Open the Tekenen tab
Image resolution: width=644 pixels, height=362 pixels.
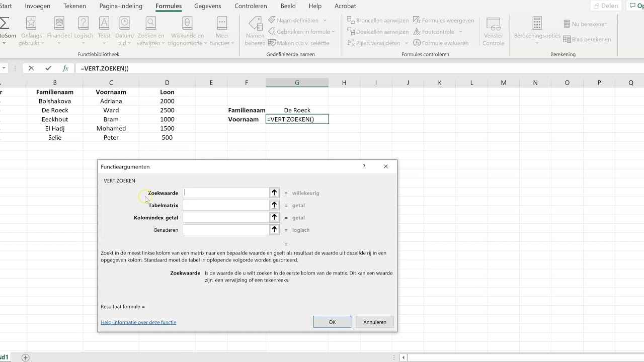[74, 6]
